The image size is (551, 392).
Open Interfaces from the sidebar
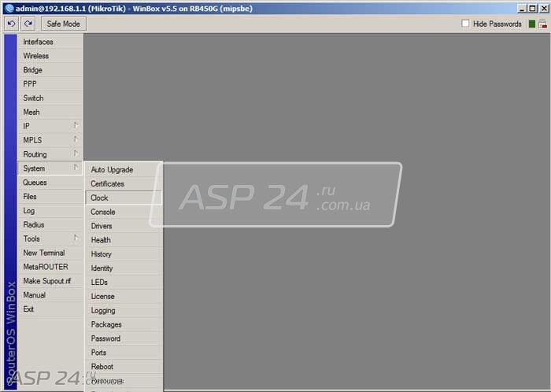pos(50,42)
